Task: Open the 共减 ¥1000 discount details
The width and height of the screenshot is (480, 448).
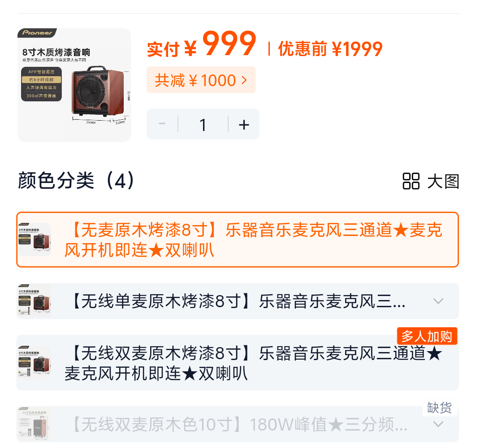Action: point(201,80)
